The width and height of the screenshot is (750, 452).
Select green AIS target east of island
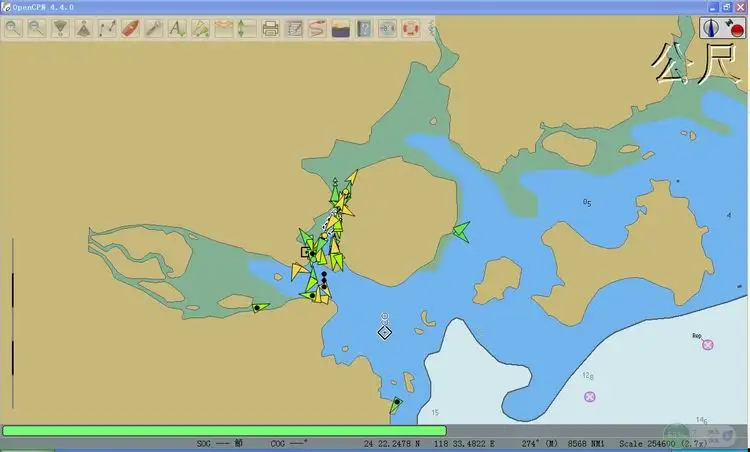coord(462,232)
